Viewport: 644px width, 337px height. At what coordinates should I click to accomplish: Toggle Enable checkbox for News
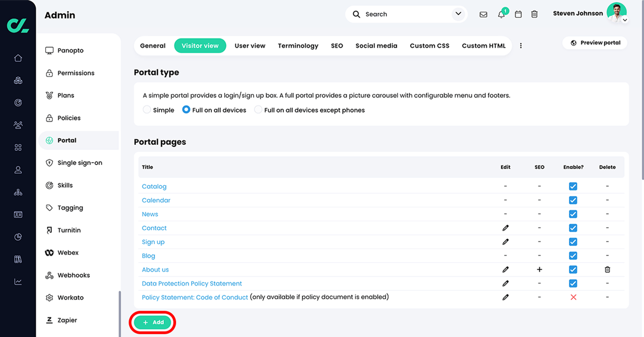(573, 214)
